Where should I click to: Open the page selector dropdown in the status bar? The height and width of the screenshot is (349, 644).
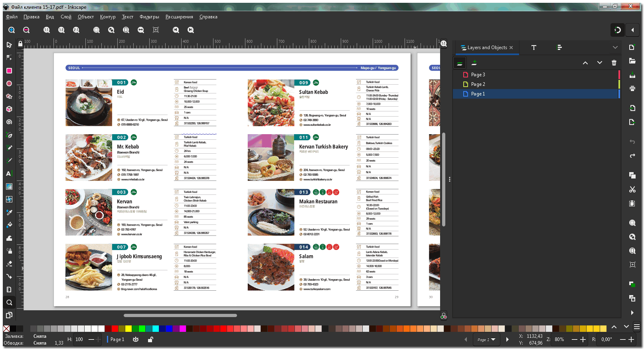click(487, 339)
